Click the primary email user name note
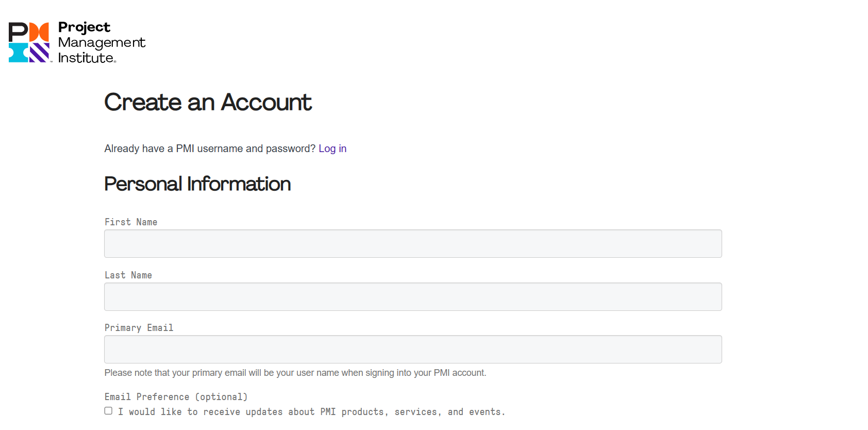The height and width of the screenshot is (430, 868). 295,373
